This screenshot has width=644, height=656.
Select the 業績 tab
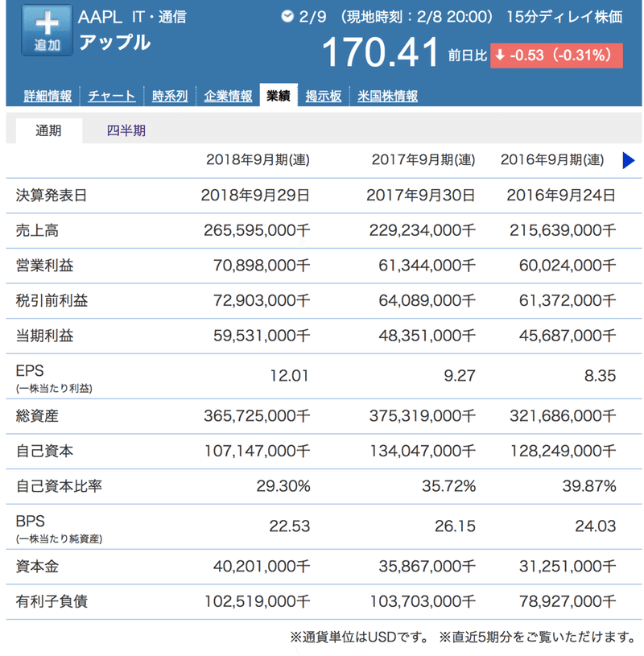279,96
